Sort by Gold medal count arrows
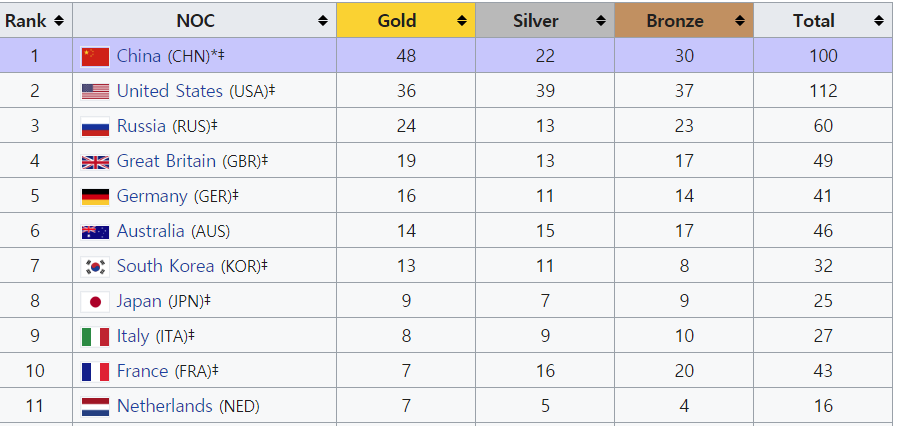 (x=462, y=20)
